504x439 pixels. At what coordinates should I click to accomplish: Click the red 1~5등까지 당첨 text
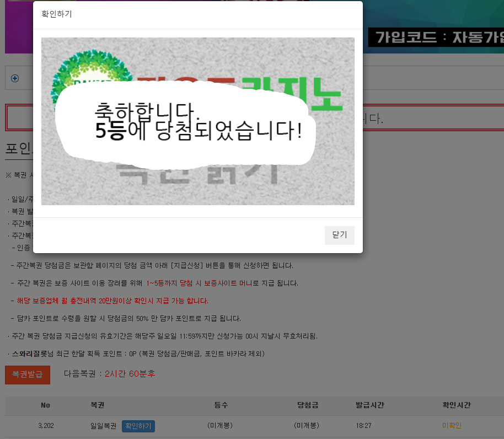pyautogui.click(x=199, y=283)
